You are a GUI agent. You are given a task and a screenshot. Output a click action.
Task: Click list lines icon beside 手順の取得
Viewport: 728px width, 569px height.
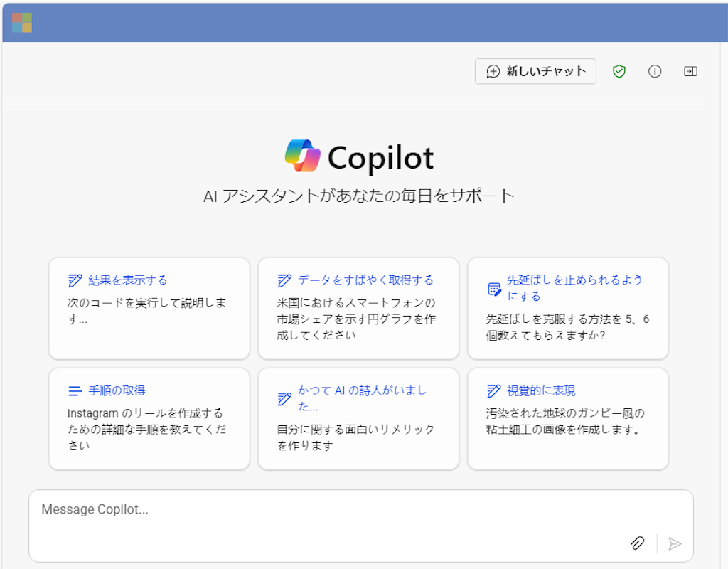tap(75, 391)
